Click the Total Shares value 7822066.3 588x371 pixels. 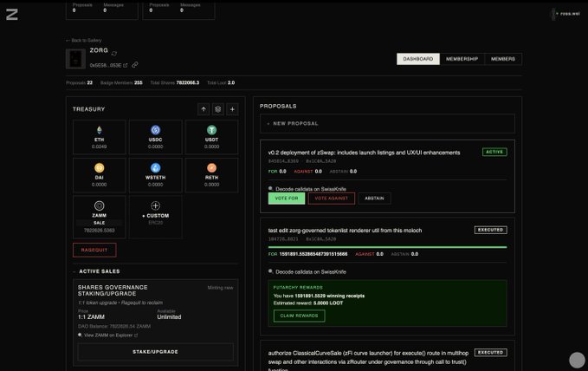[x=188, y=82]
